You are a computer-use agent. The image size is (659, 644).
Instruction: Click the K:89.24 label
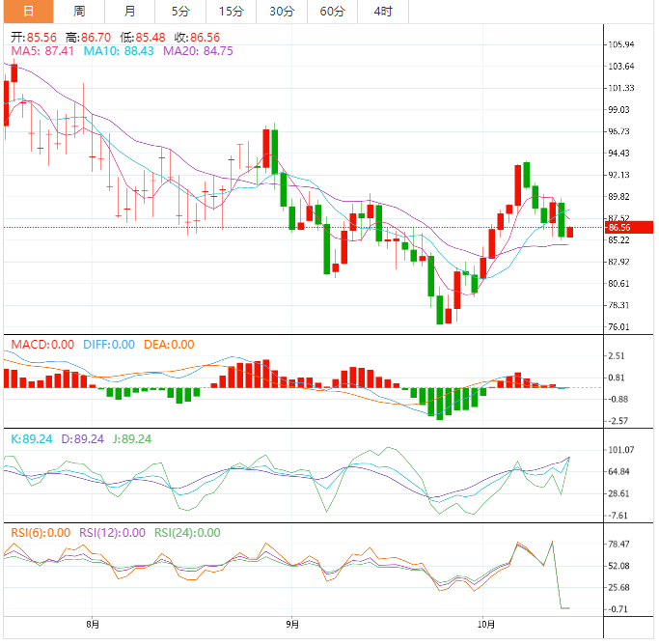pyautogui.click(x=32, y=439)
